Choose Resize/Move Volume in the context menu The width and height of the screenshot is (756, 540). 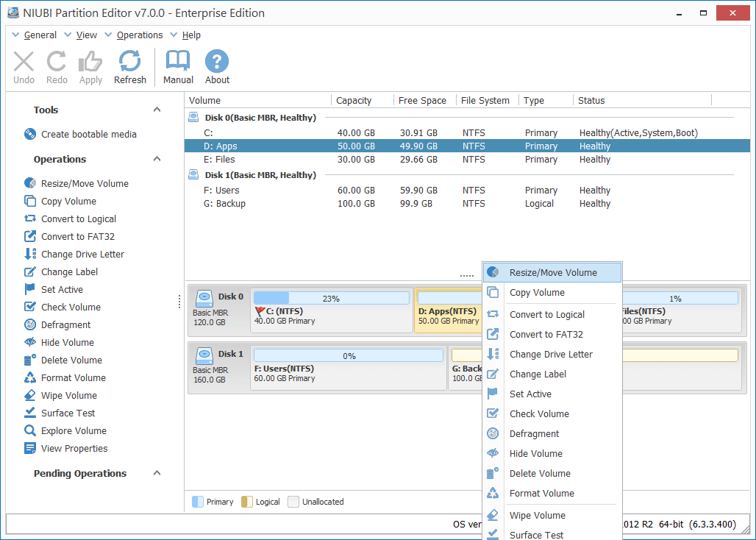552,272
